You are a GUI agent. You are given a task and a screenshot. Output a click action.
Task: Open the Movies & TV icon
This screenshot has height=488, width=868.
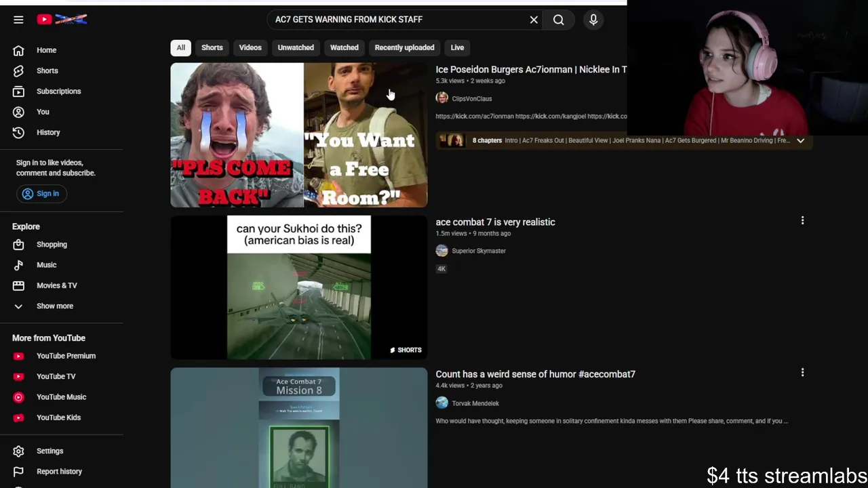coord(18,285)
